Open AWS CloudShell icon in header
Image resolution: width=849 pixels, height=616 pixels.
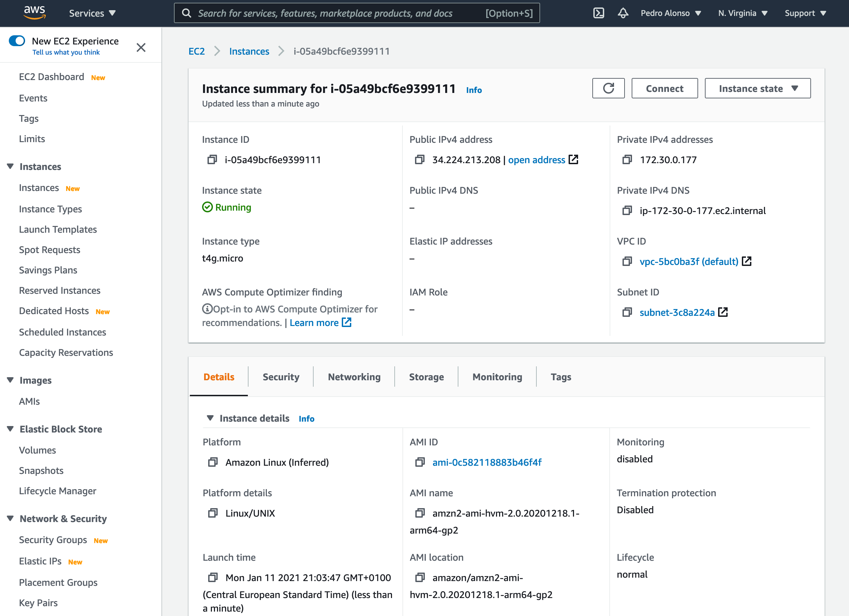598,13
